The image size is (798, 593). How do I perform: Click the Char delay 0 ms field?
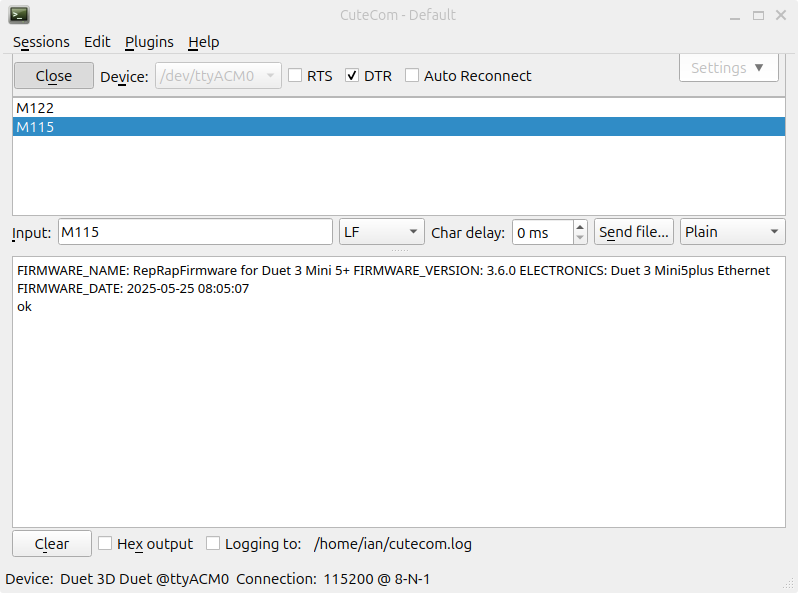543,233
